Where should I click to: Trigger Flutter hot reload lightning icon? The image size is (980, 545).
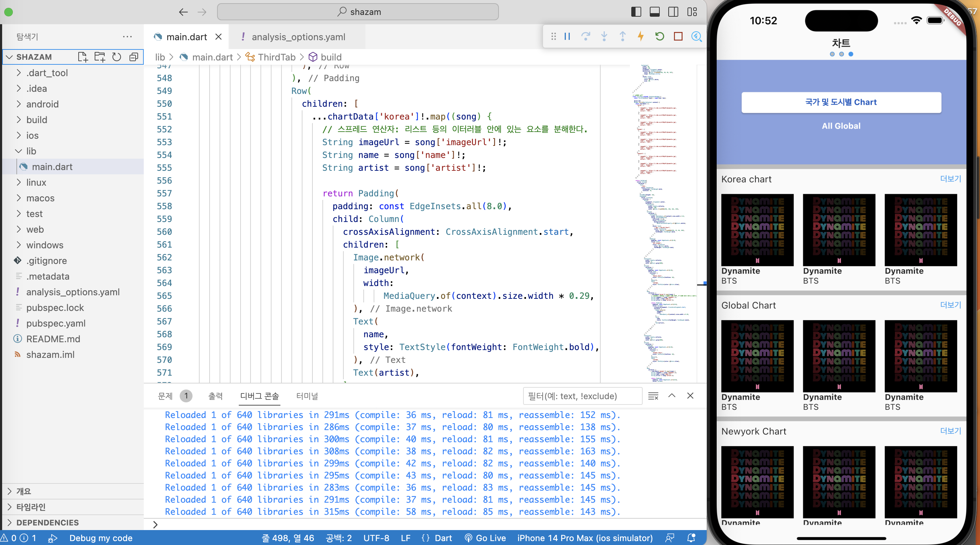[641, 37]
